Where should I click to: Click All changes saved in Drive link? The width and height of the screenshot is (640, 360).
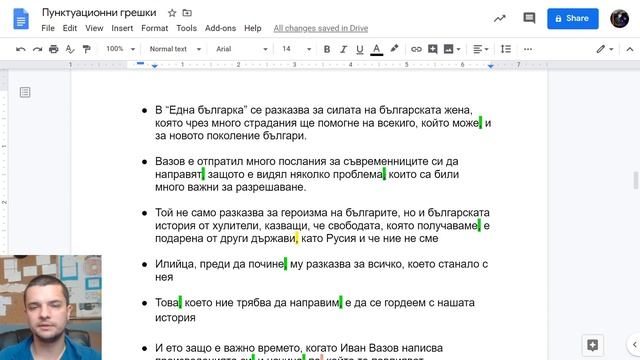pyautogui.click(x=321, y=28)
